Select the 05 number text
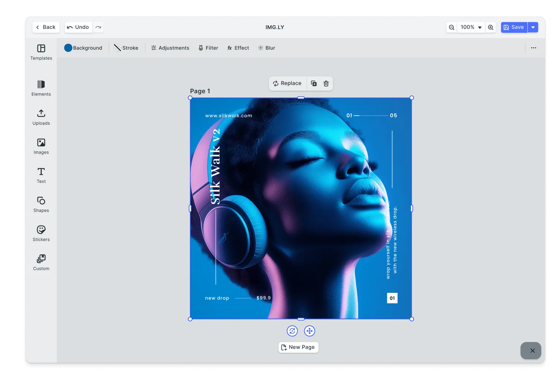This screenshot has width=555, height=392. [394, 115]
